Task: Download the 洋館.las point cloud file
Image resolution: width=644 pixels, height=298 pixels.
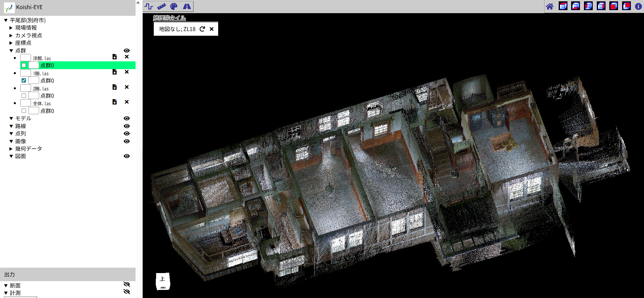Action: click(115, 57)
